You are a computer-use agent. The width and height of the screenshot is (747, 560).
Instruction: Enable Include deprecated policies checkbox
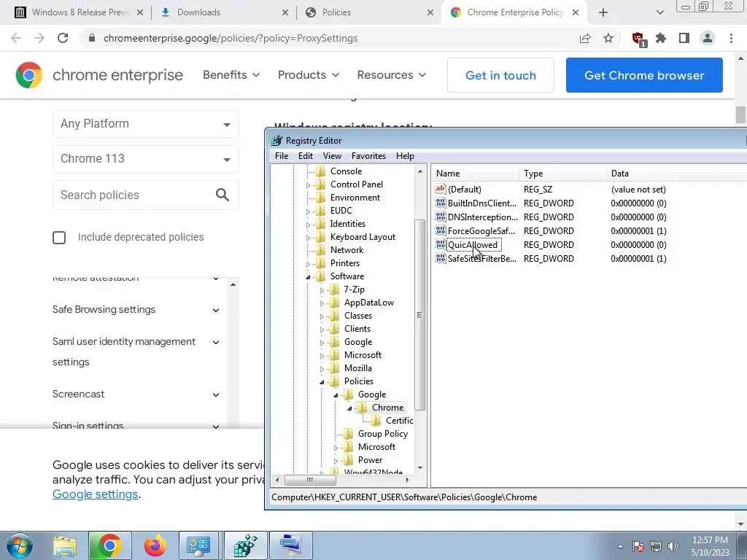pos(59,238)
